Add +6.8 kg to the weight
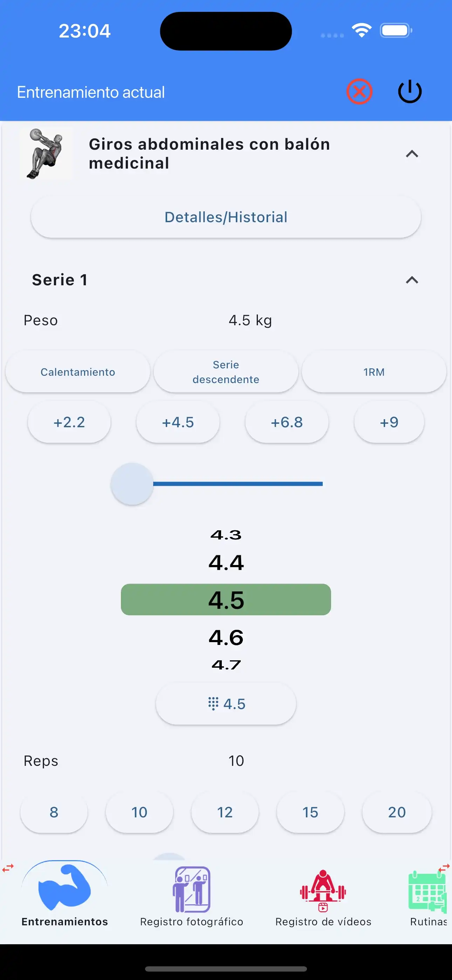The image size is (452, 980). click(x=287, y=422)
